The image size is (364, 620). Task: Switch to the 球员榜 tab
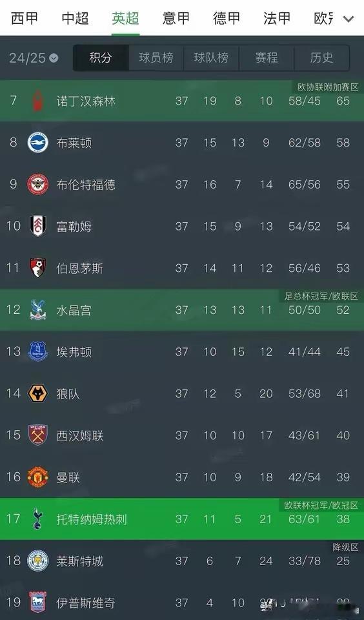156,57
